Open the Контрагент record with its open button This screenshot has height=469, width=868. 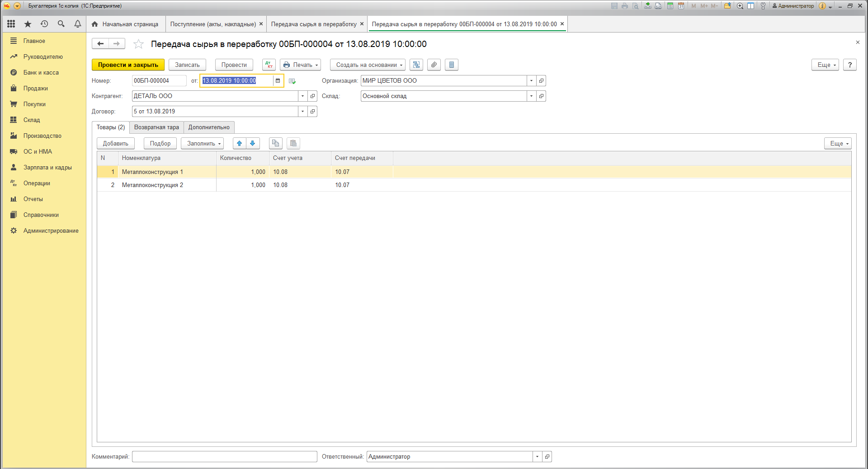[313, 96]
